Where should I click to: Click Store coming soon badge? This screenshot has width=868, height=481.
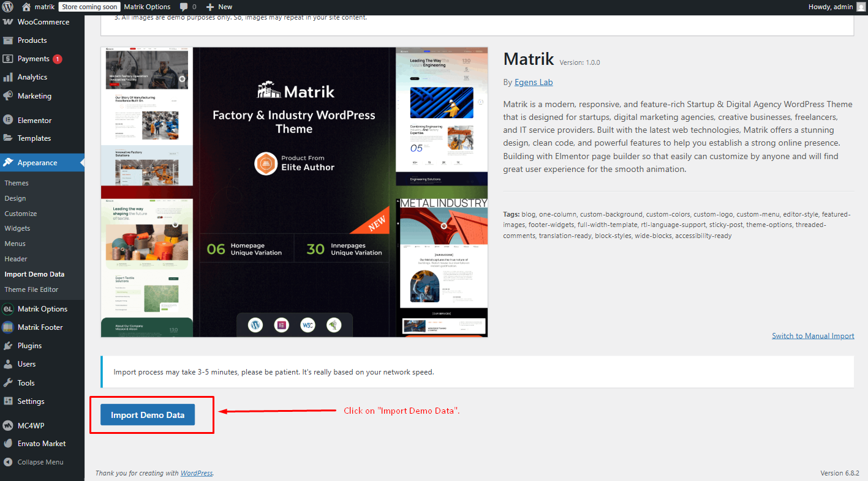pyautogui.click(x=89, y=7)
